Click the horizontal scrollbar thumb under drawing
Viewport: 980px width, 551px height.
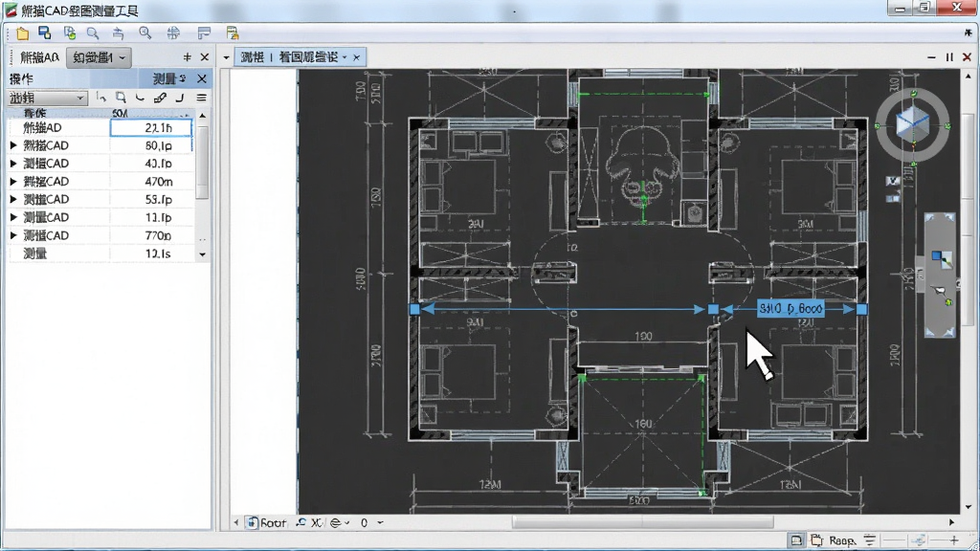coord(642,522)
